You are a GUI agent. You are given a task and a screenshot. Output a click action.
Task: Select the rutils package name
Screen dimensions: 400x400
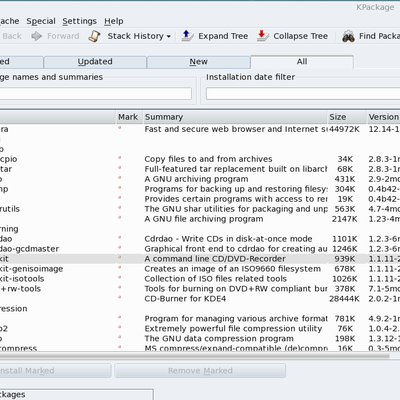point(10,209)
